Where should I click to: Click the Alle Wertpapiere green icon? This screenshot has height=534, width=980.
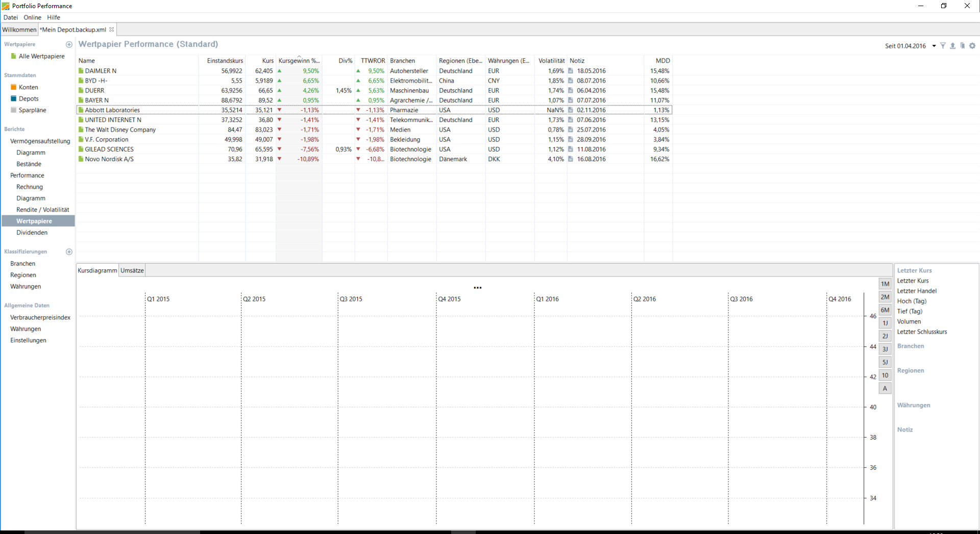pyautogui.click(x=14, y=56)
